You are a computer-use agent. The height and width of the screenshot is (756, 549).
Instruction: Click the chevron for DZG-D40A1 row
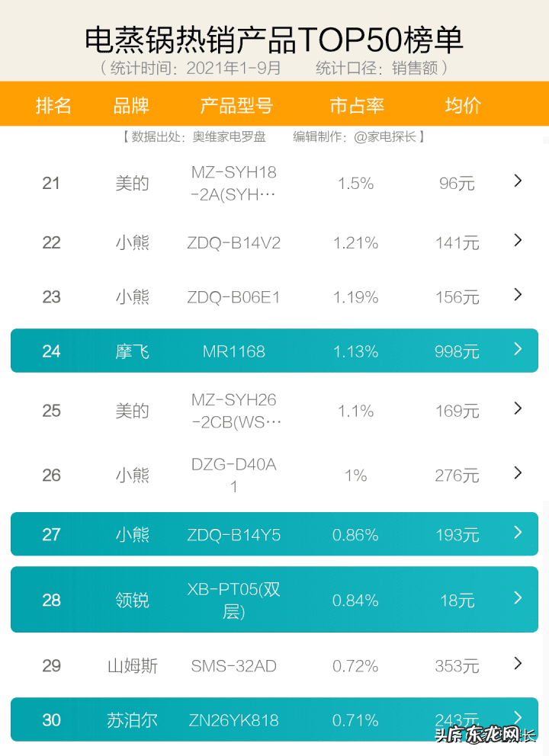[518, 473]
